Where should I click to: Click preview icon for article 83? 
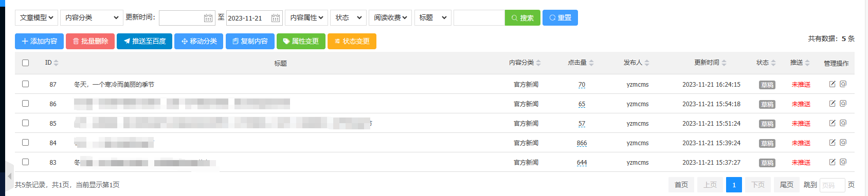click(843, 162)
